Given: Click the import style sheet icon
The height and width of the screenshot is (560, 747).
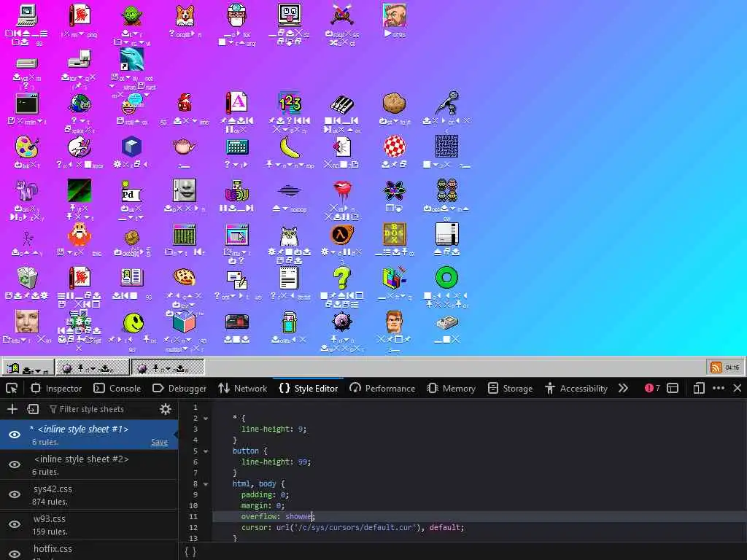Looking at the screenshot, I should coord(33,409).
